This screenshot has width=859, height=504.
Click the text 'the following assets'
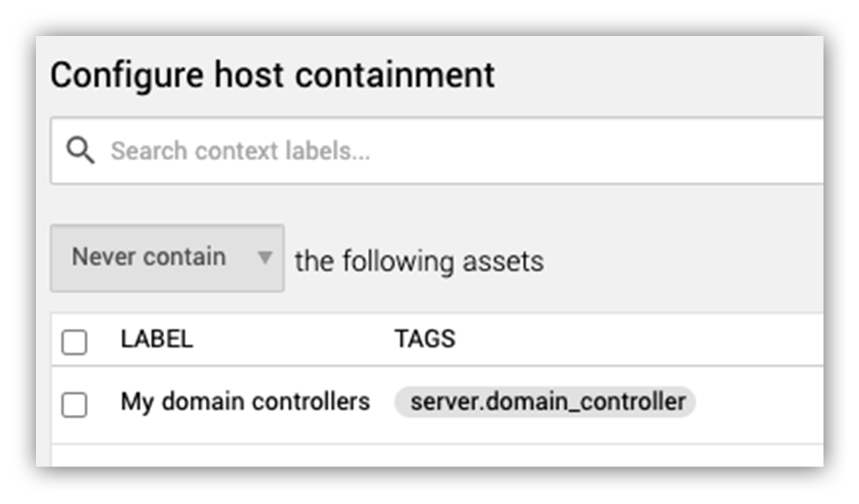point(419,261)
